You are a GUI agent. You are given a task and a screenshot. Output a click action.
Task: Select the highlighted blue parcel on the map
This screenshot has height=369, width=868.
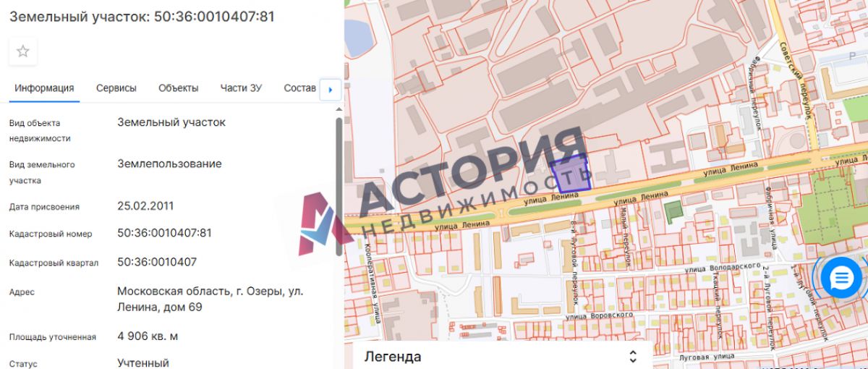tap(571, 174)
